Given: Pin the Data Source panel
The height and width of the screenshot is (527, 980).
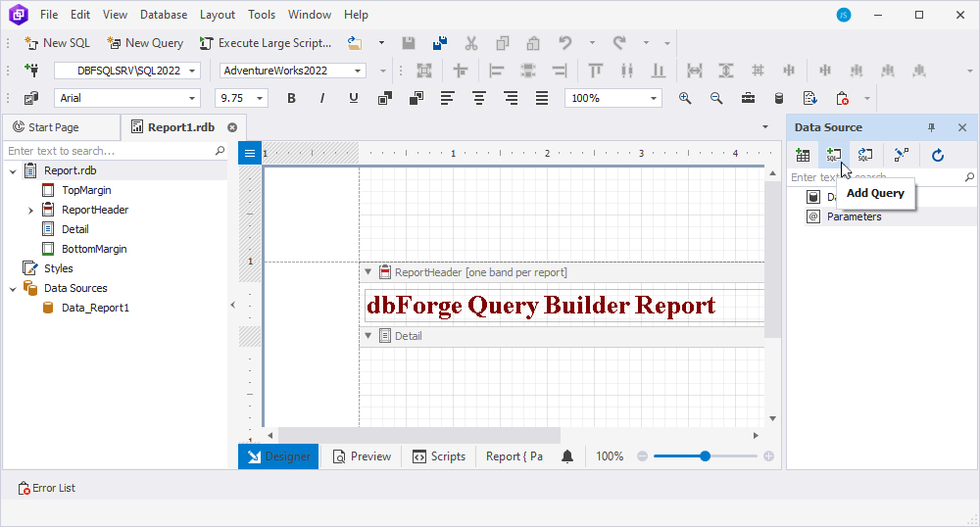Looking at the screenshot, I should [x=931, y=127].
